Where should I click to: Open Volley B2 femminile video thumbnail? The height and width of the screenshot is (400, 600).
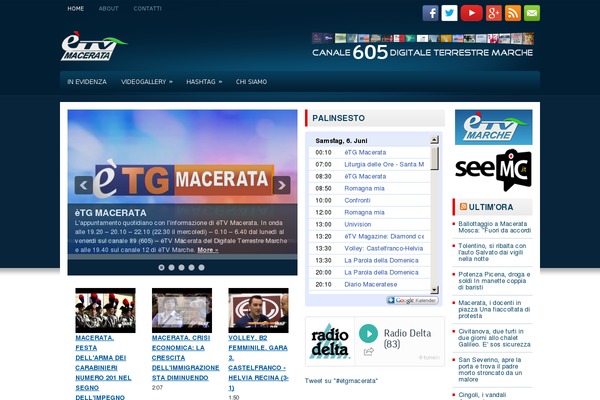pos(258,310)
